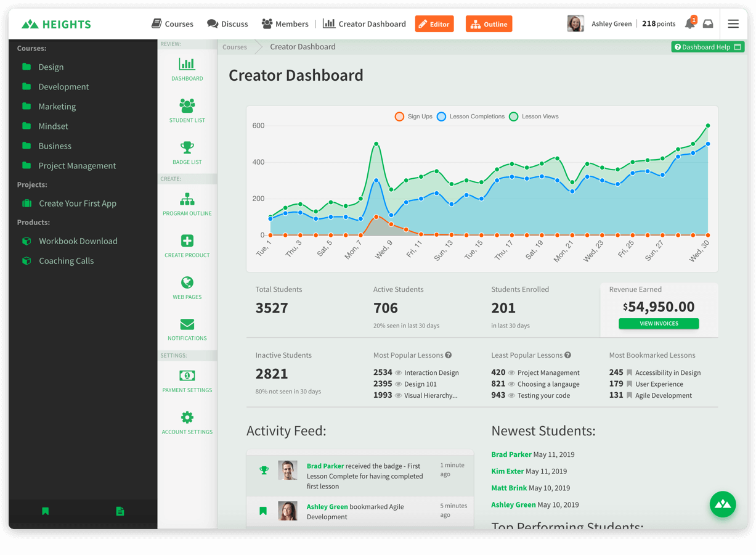Click the Account Settings gear icon
This screenshot has height=555, width=756.
(187, 417)
